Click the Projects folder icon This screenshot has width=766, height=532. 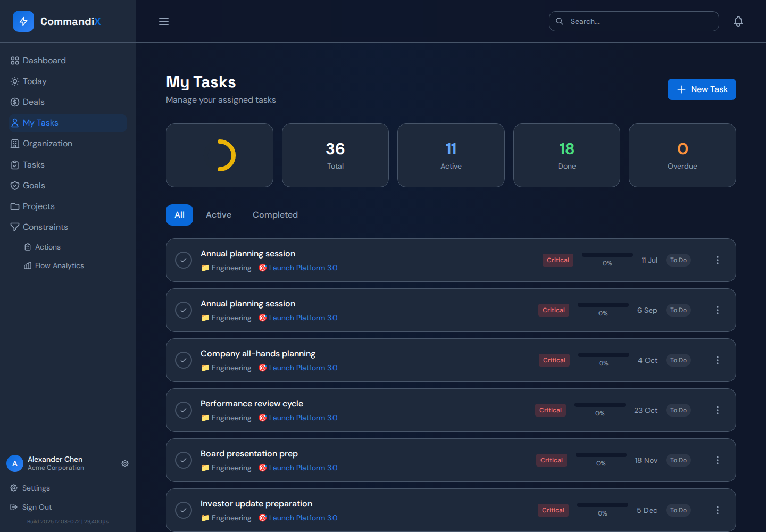pos(15,206)
